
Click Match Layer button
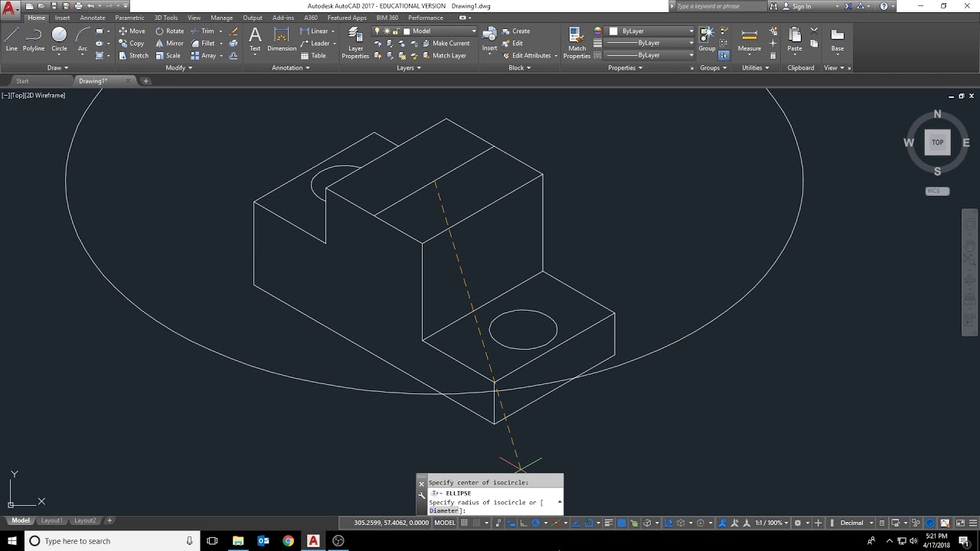coord(443,56)
